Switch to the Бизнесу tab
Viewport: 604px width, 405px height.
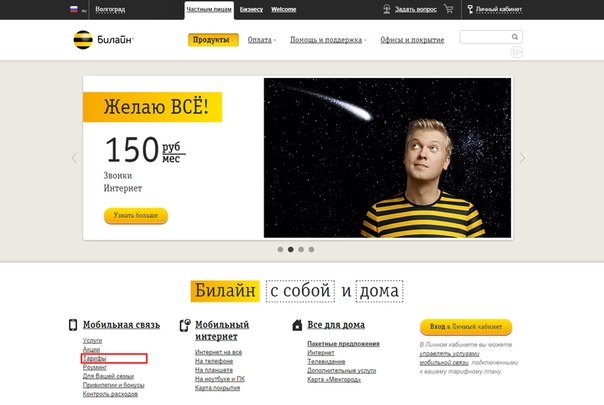(x=251, y=9)
